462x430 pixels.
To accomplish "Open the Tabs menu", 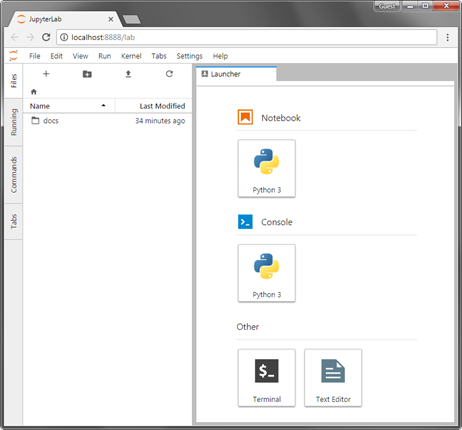I will [159, 56].
